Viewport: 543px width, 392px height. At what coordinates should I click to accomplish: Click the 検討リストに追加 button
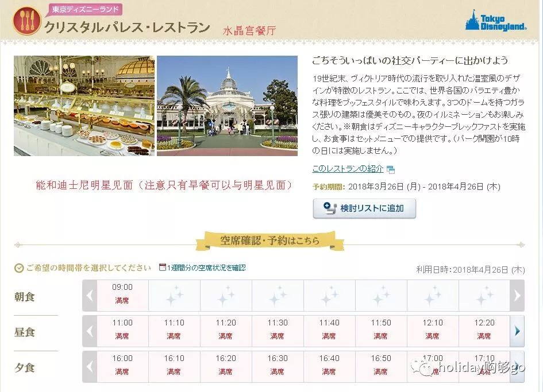[x=364, y=208]
